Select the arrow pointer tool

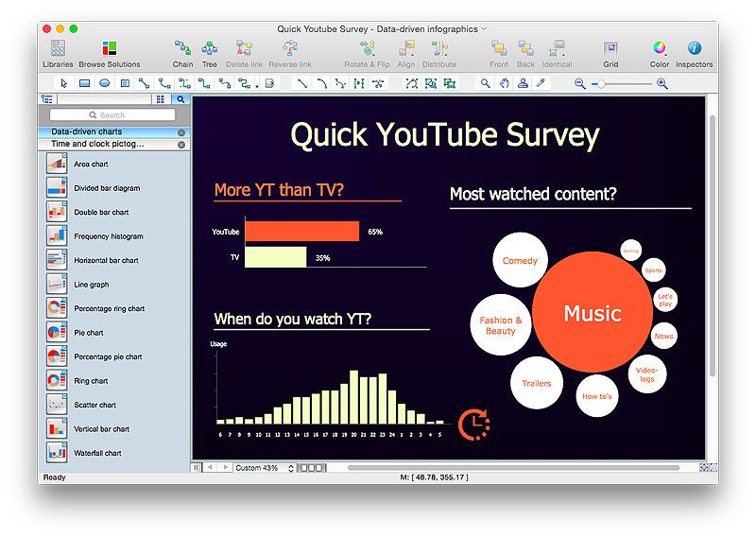tap(63, 83)
